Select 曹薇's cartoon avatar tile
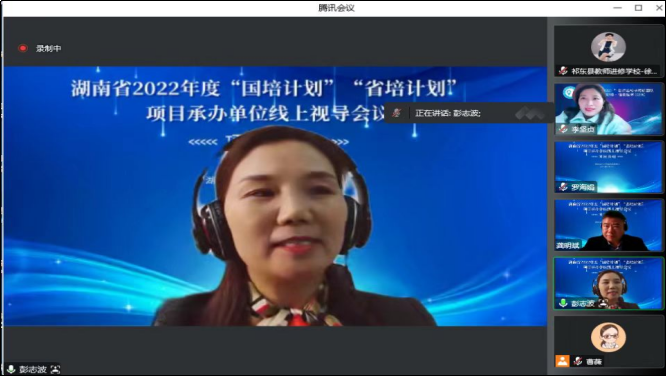The width and height of the screenshot is (666, 377). coord(609,341)
